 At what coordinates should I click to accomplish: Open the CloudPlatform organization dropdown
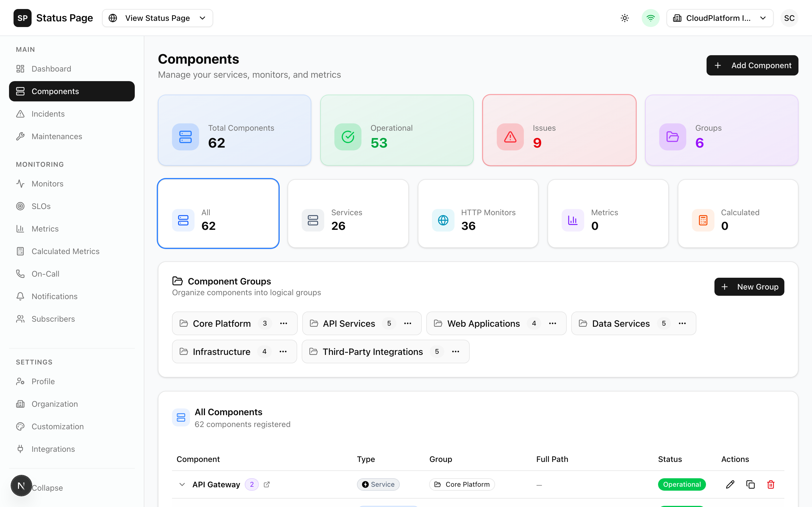(x=720, y=18)
